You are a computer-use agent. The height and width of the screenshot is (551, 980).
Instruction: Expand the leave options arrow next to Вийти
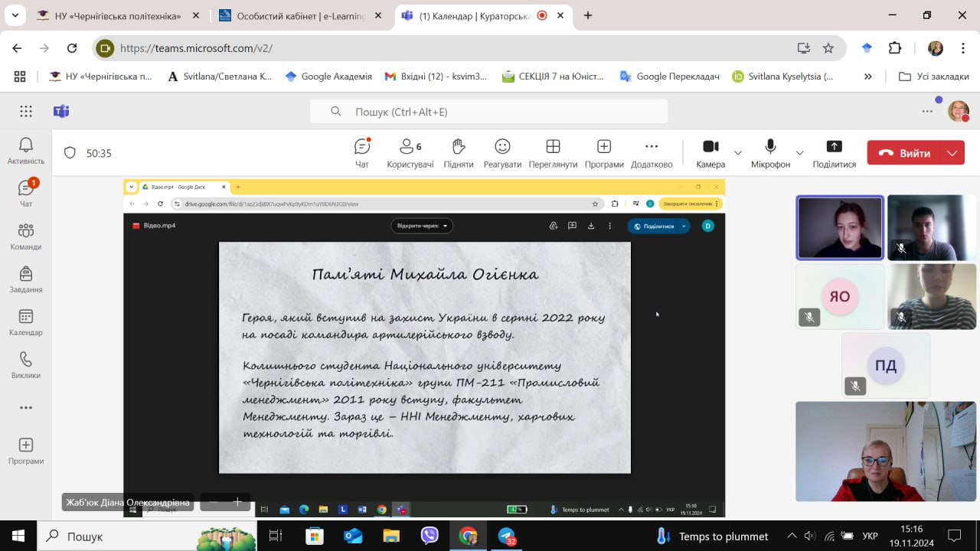(x=952, y=153)
